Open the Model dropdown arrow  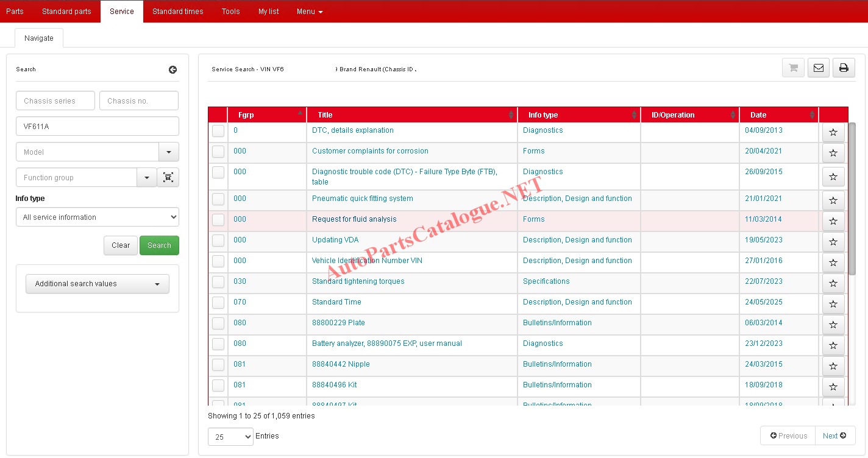pyautogui.click(x=168, y=152)
